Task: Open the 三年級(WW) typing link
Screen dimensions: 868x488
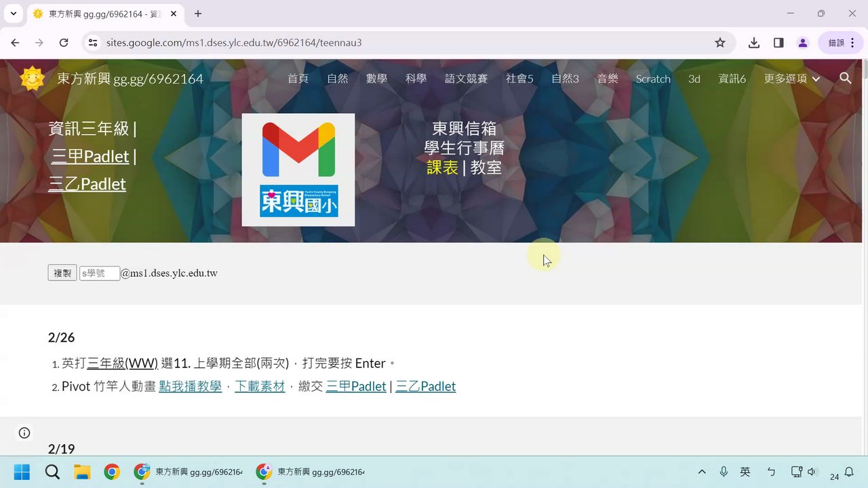Action: pyautogui.click(x=122, y=363)
